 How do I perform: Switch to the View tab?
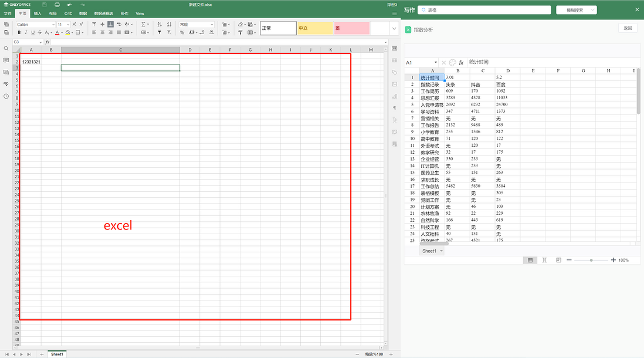pyautogui.click(x=140, y=13)
